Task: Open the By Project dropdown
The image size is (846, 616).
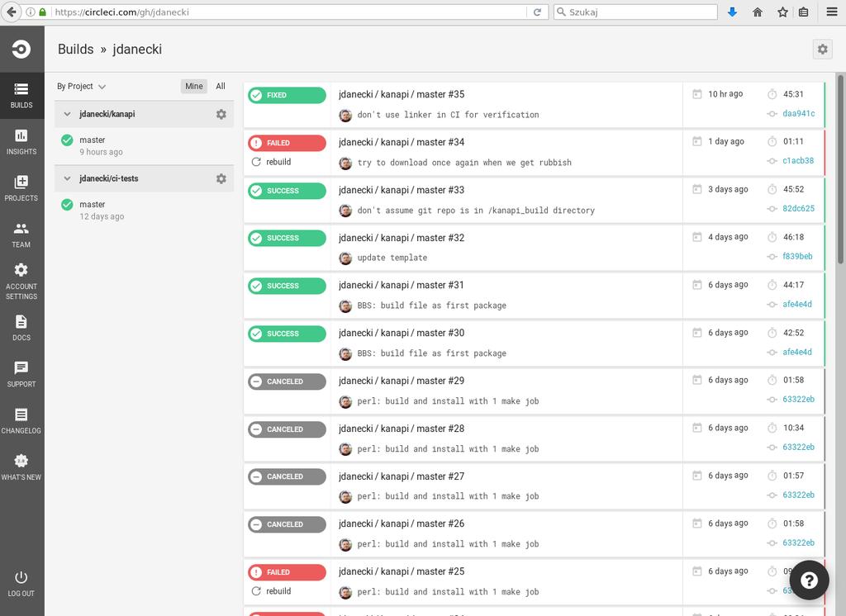Action: click(x=81, y=87)
